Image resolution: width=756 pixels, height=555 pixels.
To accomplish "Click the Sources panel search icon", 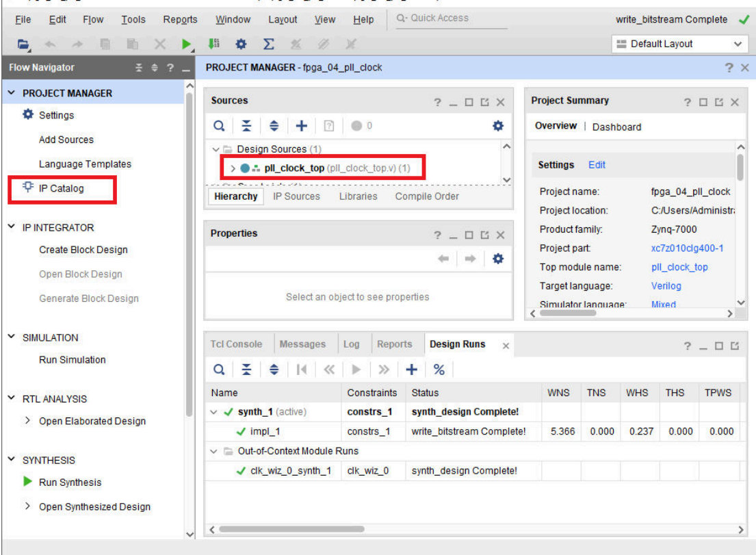I will (x=219, y=126).
